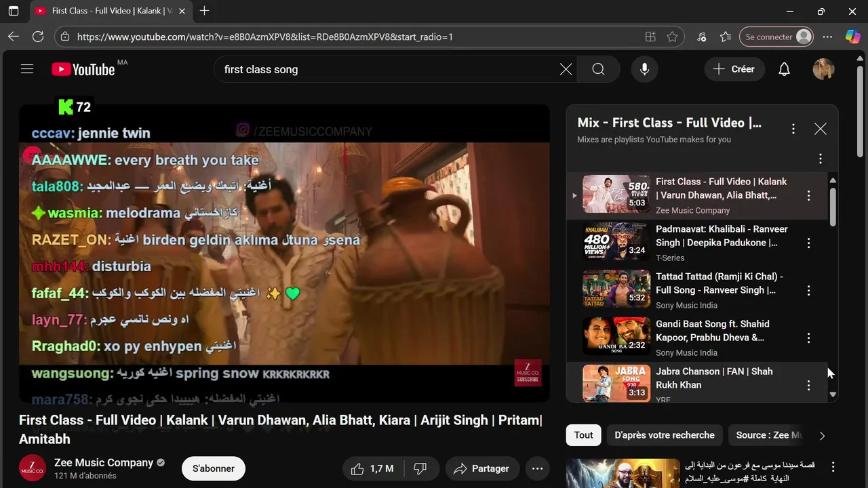Open the Copilot icon in the browser toolbar
This screenshot has width=868, height=488.
coord(852,37)
